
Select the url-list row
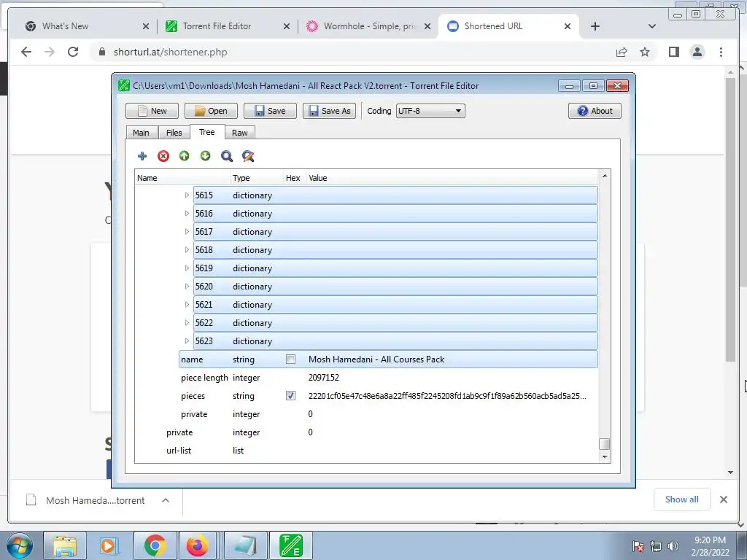[x=381, y=451]
